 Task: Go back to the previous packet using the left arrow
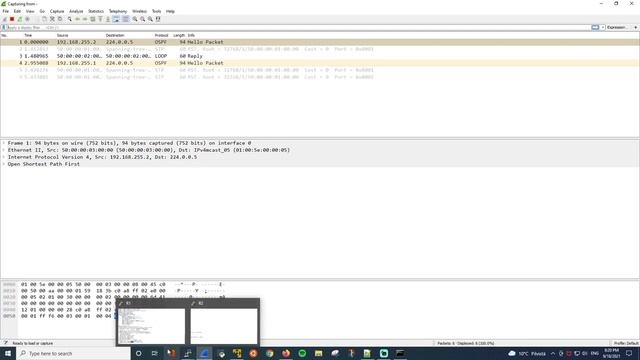[77, 19]
